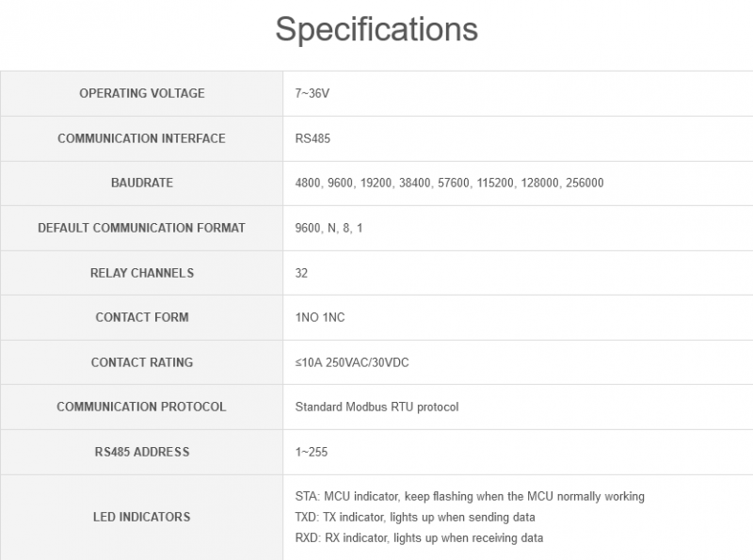Select the relay channels value 32

(301, 273)
